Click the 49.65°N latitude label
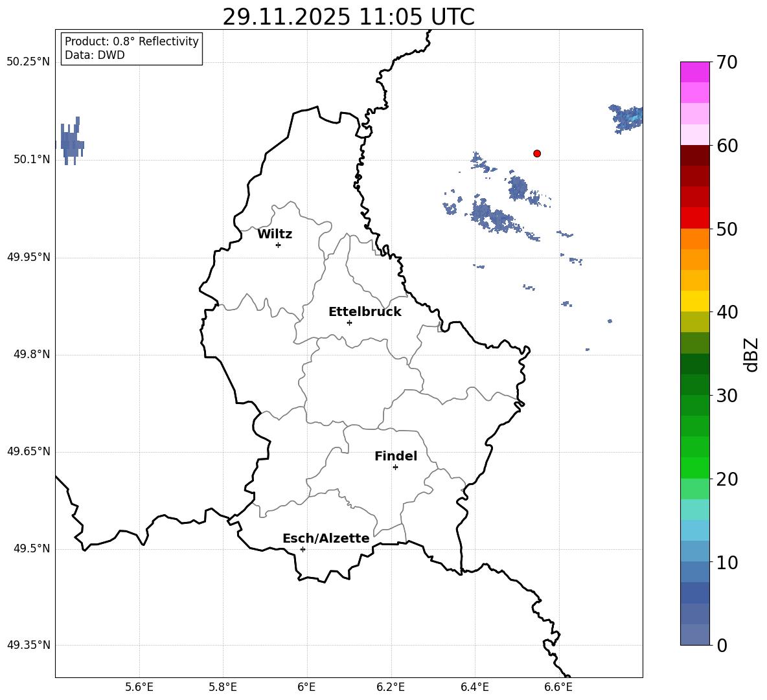767x700 pixels. point(29,451)
